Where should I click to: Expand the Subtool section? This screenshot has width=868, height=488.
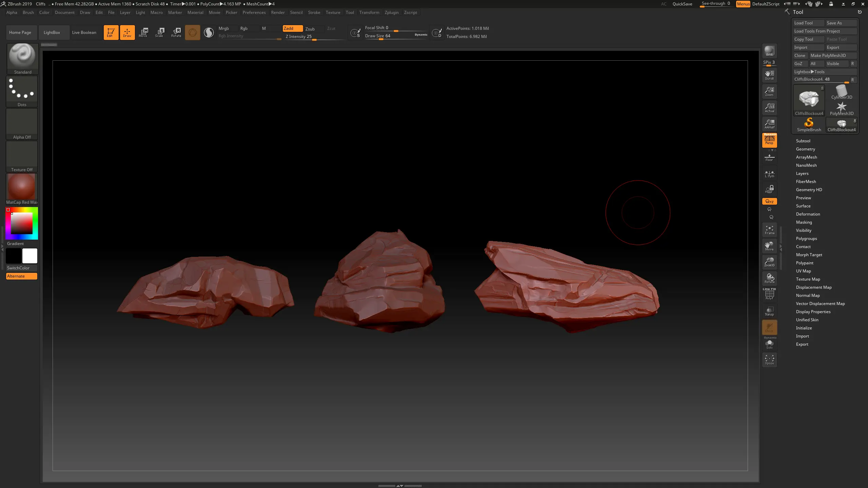coord(803,141)
